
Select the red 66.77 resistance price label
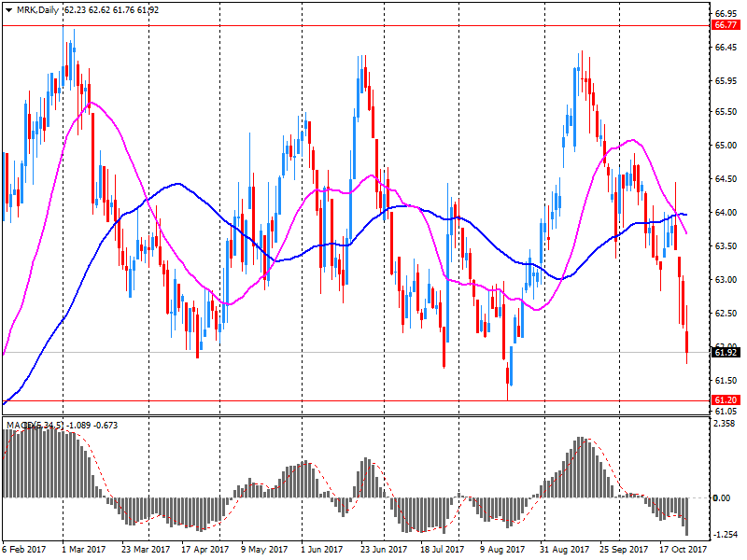click(x=726, y=25)
